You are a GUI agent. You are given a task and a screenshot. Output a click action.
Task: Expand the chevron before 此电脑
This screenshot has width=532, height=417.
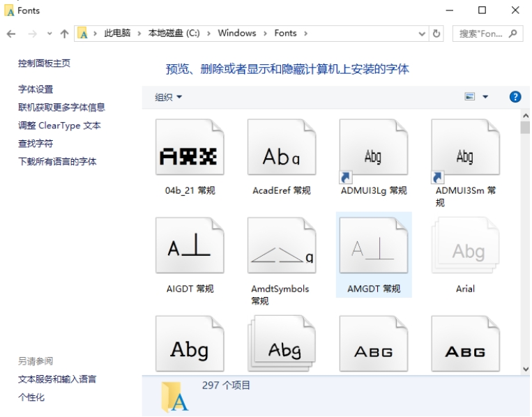tap(95, 33)
